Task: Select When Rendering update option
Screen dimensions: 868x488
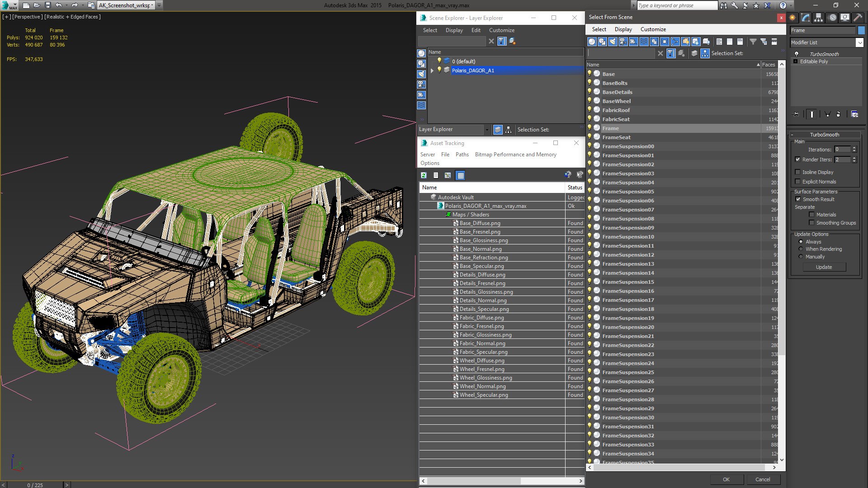Action: point(801,249)
